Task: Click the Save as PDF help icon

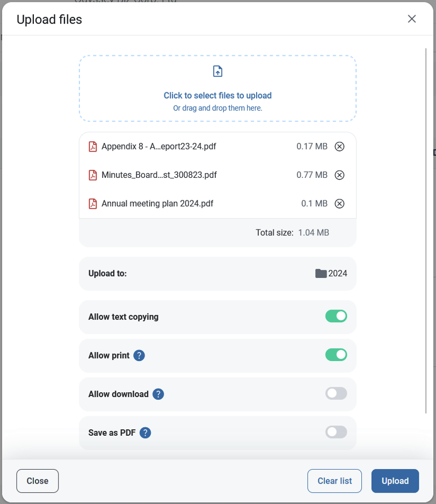Action: (145, 433)
